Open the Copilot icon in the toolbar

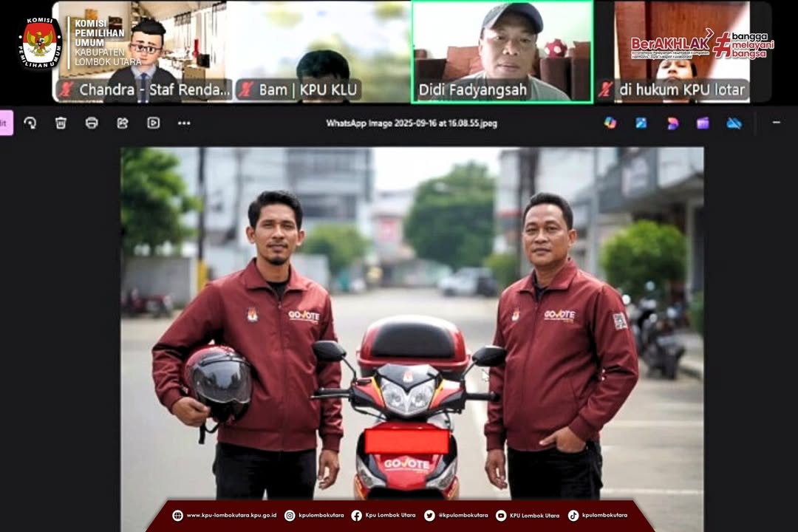tap(610, 123)
